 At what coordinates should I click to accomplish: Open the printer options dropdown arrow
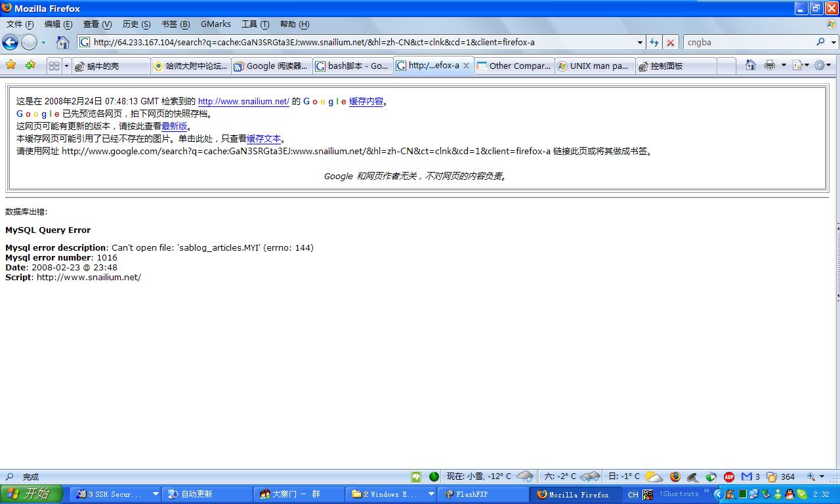[x=783, y=66]
